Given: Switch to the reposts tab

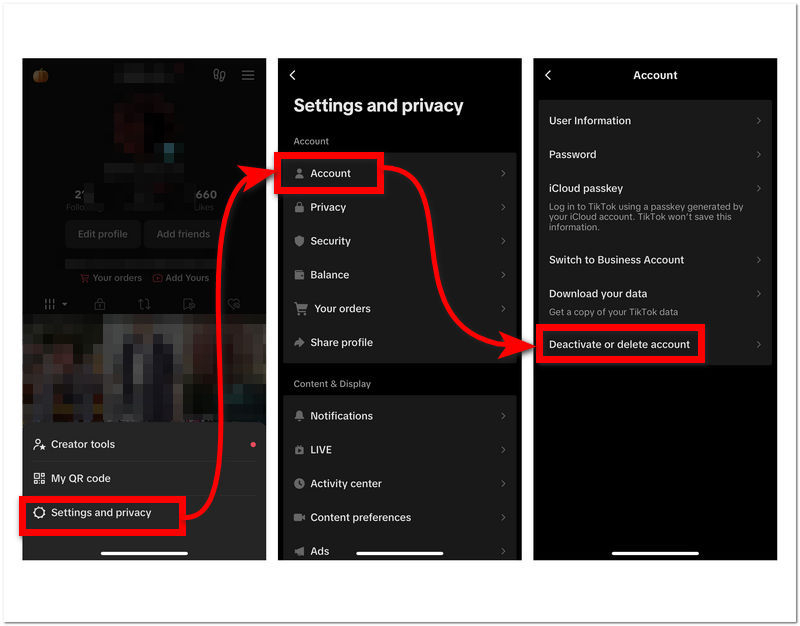Looking at the screenshot, I should (x=144, y=305).
